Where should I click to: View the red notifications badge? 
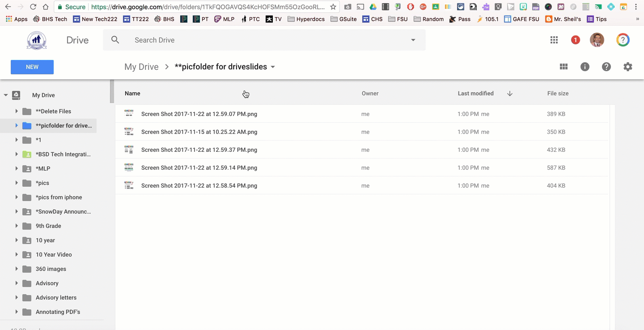[575, 40]
